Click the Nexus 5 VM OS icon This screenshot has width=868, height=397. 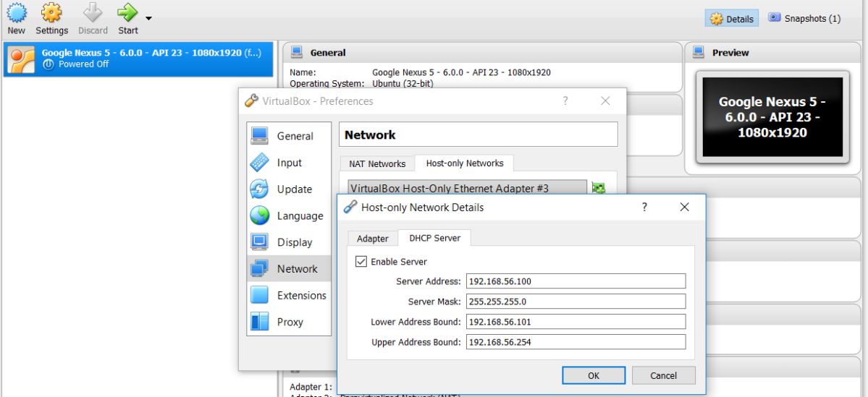click(x=21, y=59)
